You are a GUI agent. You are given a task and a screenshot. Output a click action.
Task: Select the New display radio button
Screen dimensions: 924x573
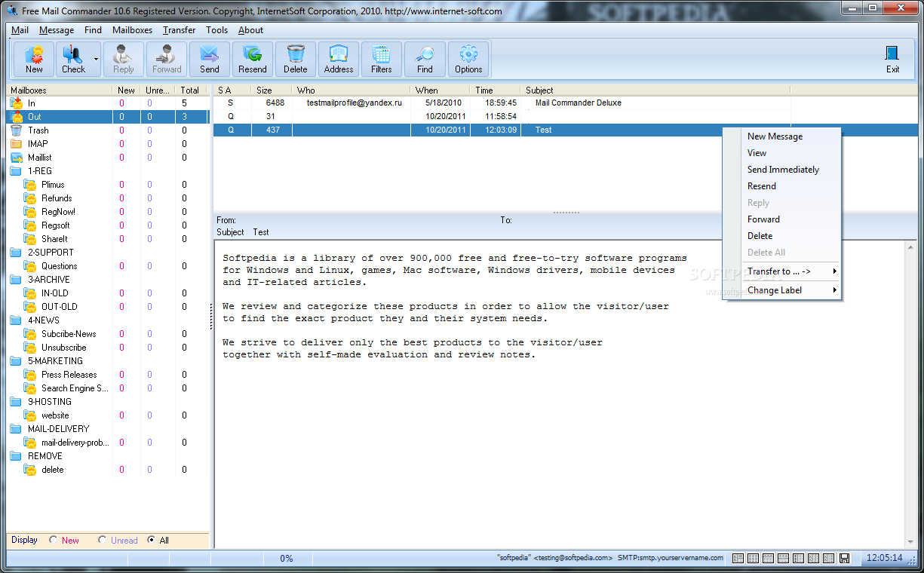[53, 540]
